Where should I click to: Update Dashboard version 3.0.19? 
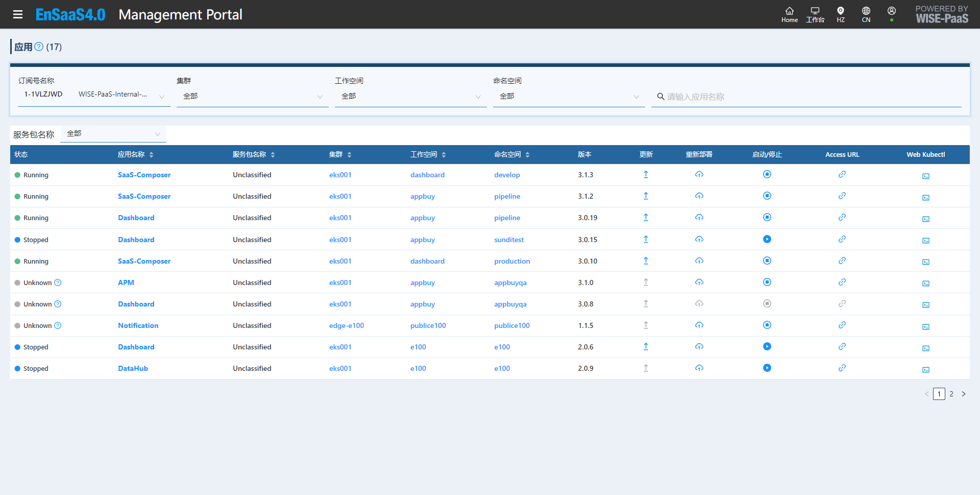point(646,218)
